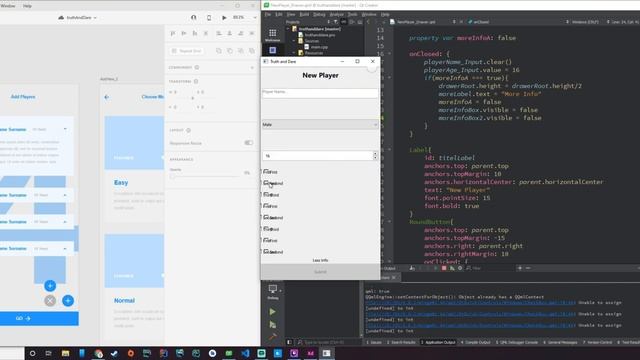640x360 pixels.
Task: Open Application Output settings gear icon
Action: [x=460, y=268]
